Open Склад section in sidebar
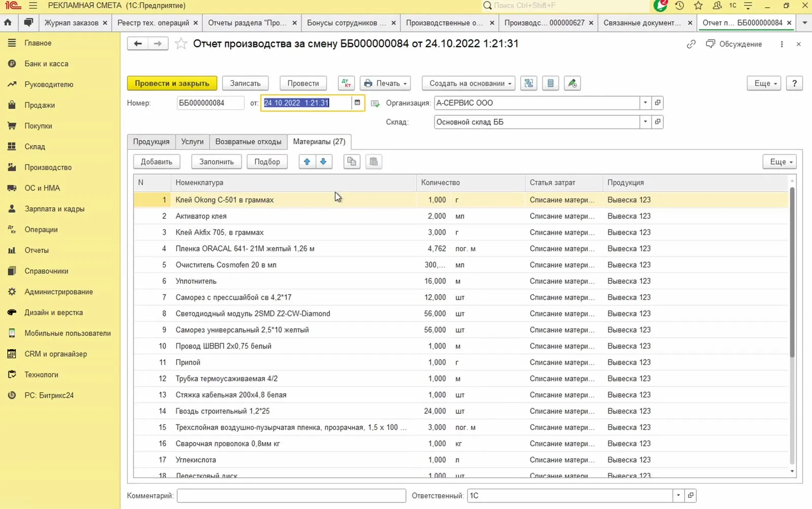Viewport: 812px width, 509px height. point(35,146)
